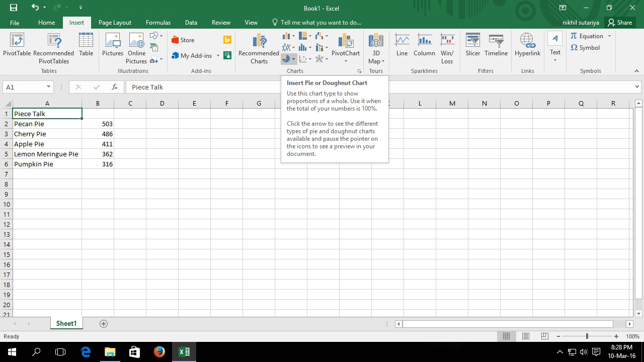Launch Firefox from the taskbar

coord(159,352)
